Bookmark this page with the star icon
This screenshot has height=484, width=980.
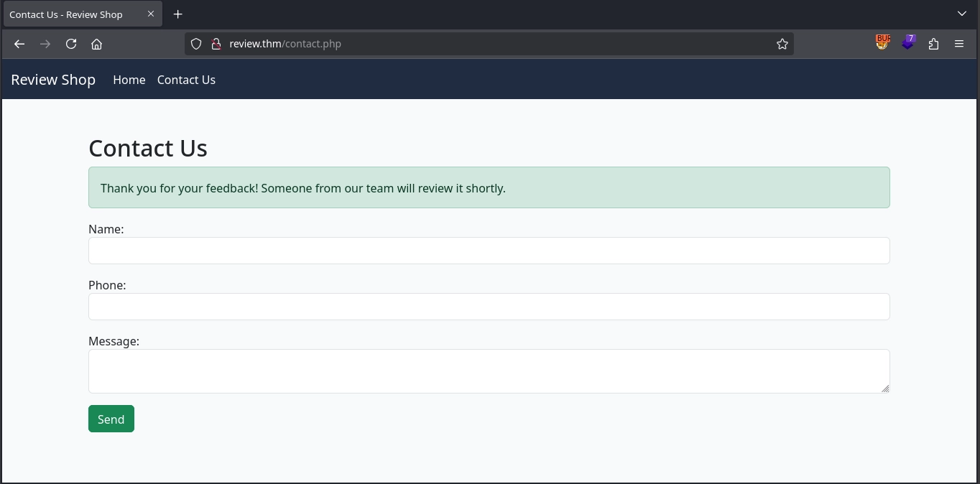(782, 44)
